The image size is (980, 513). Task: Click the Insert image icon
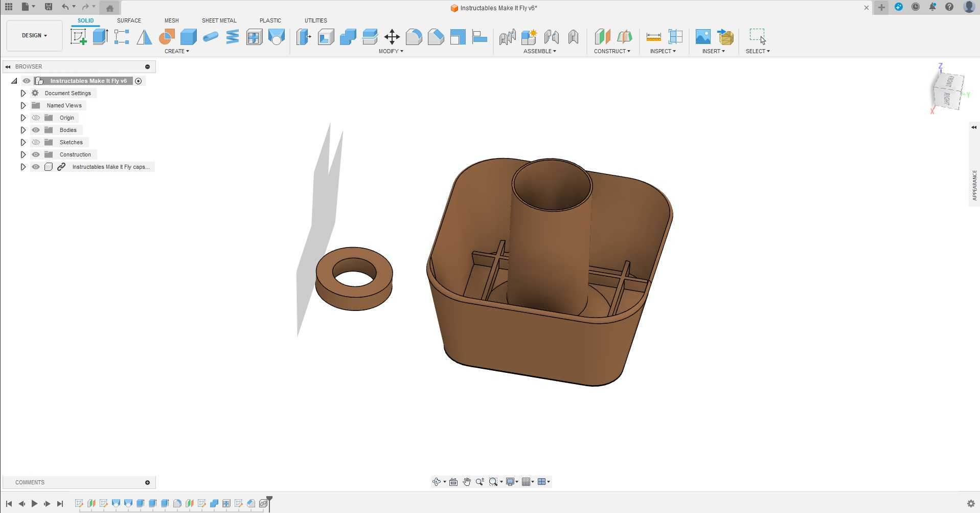pos(703,37)
